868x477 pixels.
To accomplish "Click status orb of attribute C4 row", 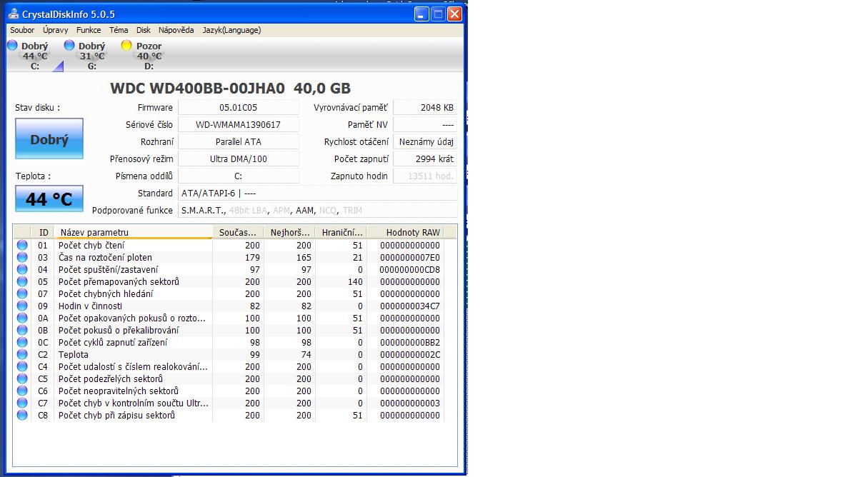I will point(22,366).
